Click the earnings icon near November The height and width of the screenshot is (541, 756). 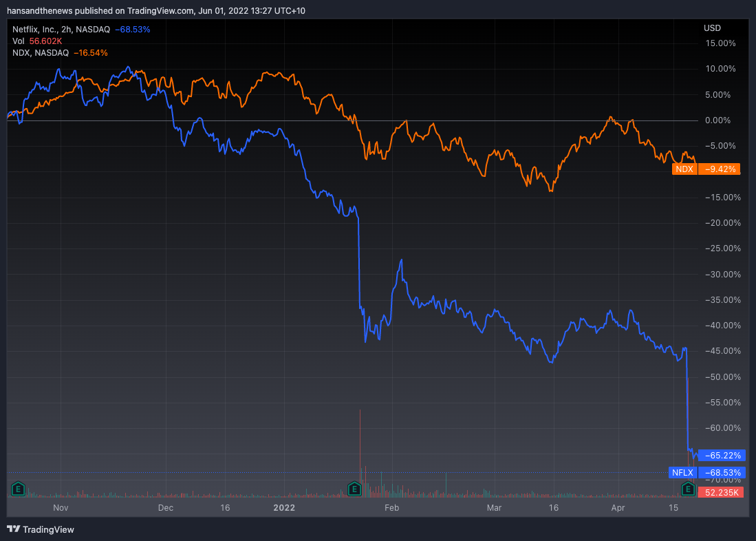(x=19, y=489)
